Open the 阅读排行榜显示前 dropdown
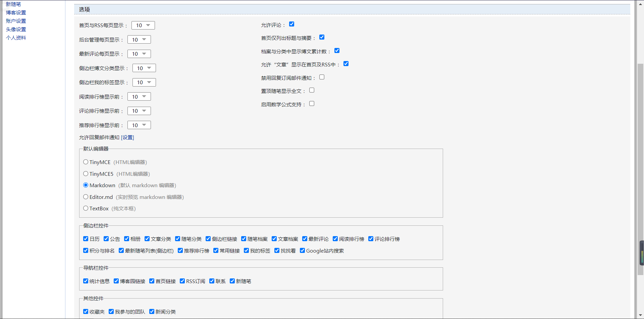Screen dimensions: 644x319 [x=139, y=97]
